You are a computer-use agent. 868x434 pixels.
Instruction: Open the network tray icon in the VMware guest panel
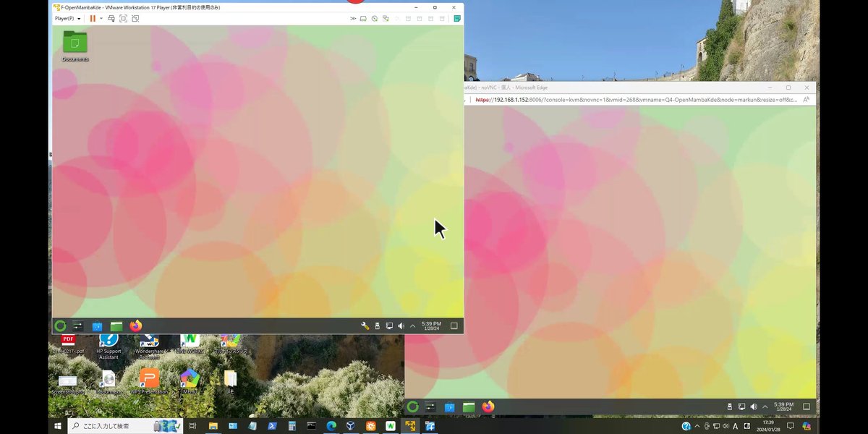pyautogui.click(x=389, y=326)
